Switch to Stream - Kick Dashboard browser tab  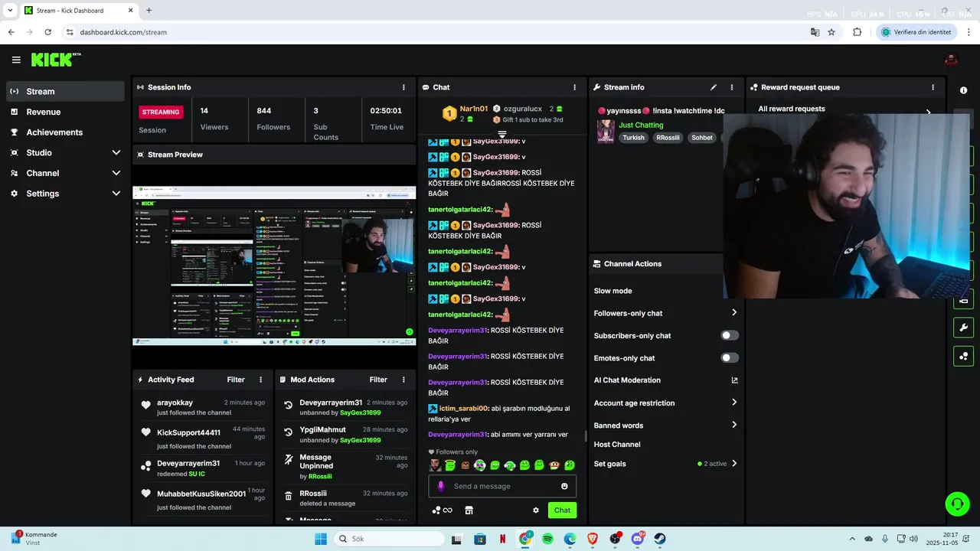coord(78,11)
